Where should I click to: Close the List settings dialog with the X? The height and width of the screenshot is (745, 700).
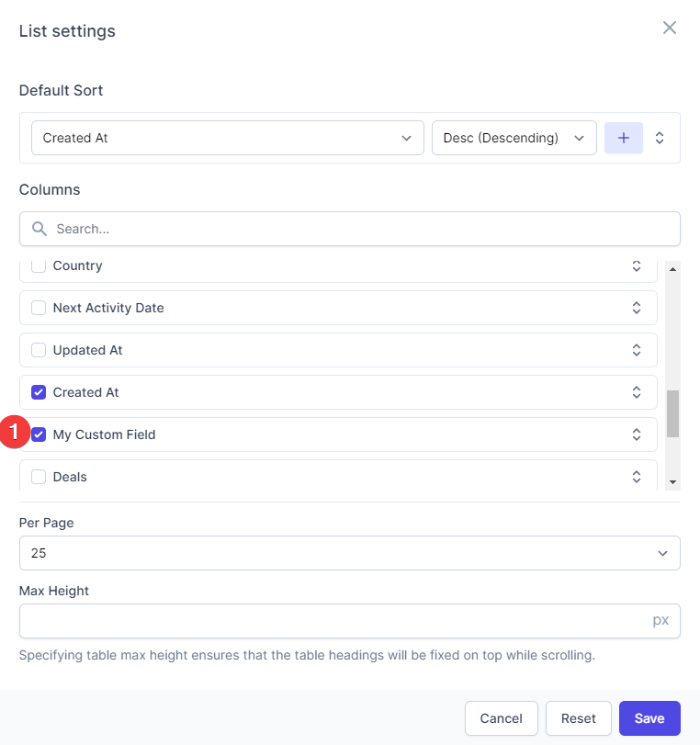click(x=670, y=28)
